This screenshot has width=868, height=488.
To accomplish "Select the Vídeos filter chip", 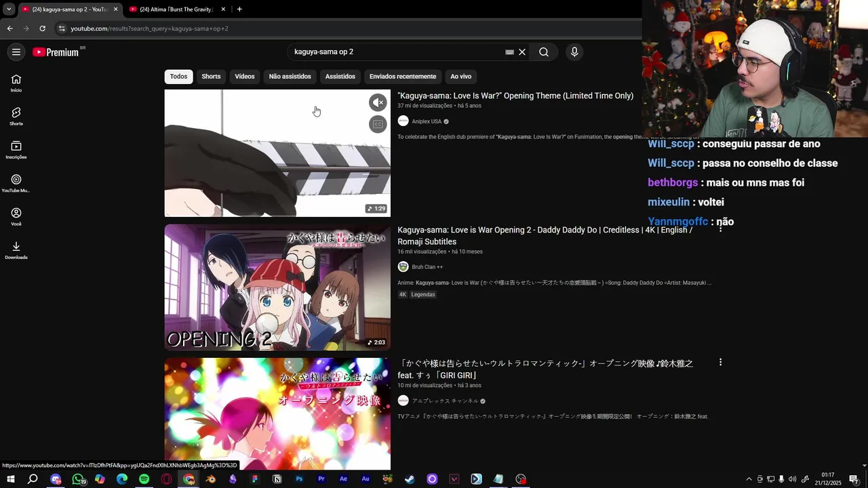I will 245,77.
